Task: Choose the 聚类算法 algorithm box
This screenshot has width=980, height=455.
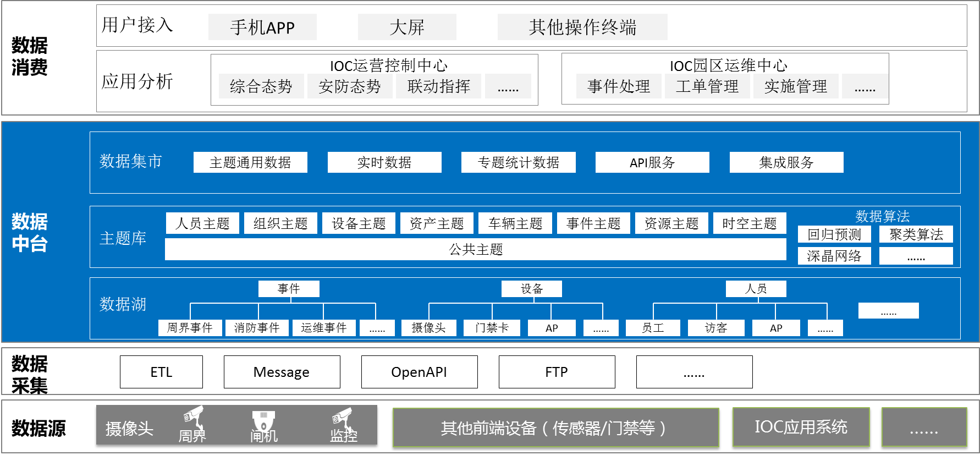Action: click(x=916, y=234)
